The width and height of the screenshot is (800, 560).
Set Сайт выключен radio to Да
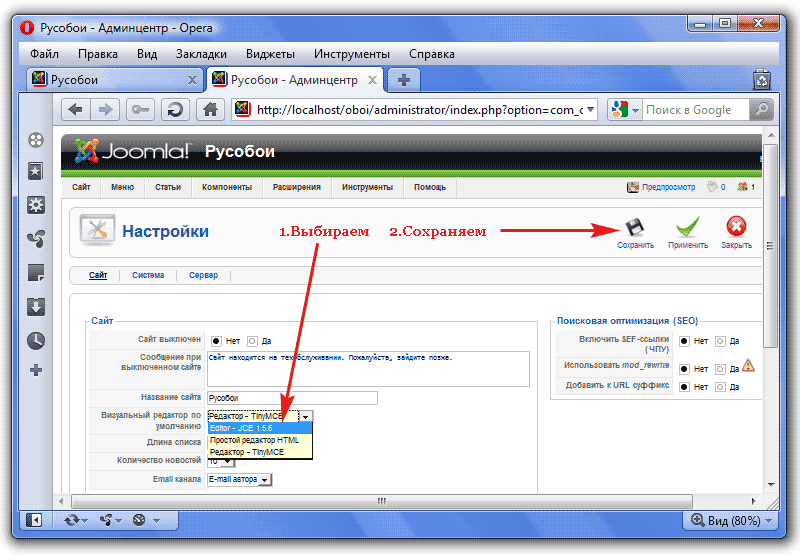click(x=252, y=340)
